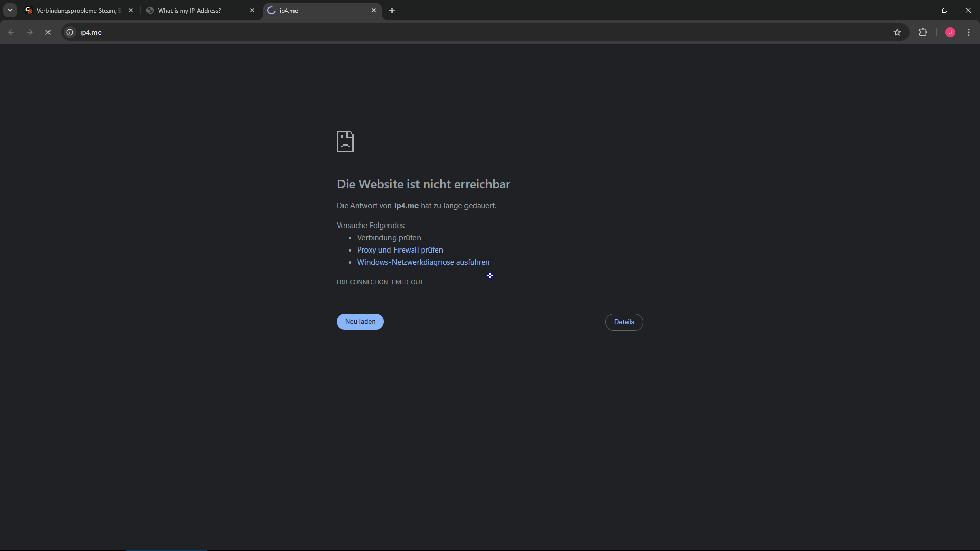Open the profile avatar J
The width and height of the screenshot is (980, 551).
[x=950, y=32]
